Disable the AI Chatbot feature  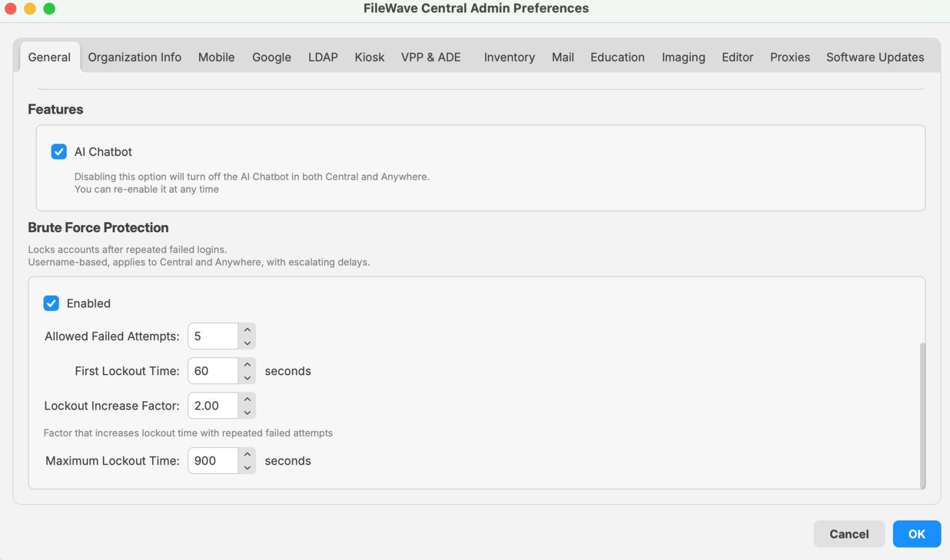pos(59,151)
